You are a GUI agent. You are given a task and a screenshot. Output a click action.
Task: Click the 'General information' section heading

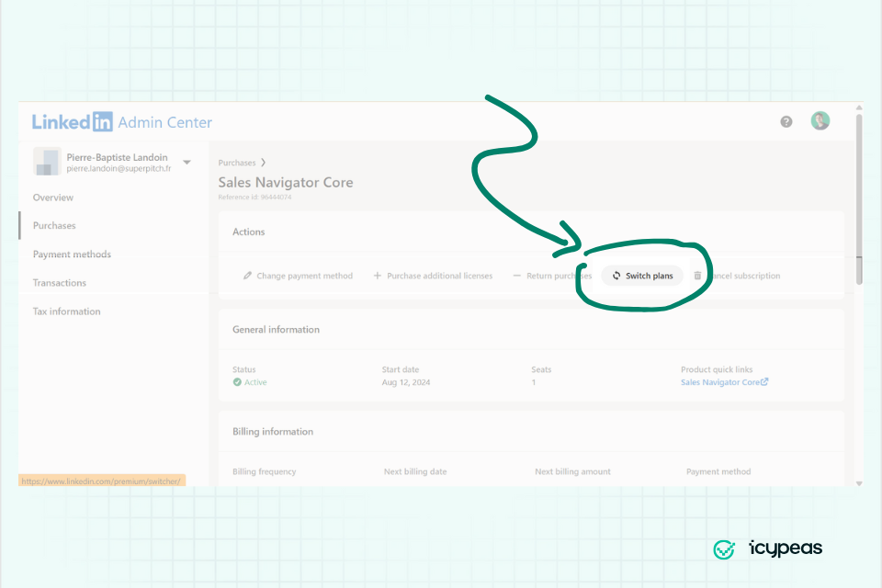tap(277, 330)
